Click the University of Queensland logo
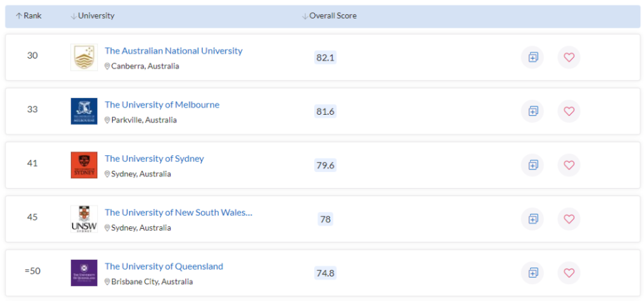The image size is (644, 301). click(x=84, y=273)
